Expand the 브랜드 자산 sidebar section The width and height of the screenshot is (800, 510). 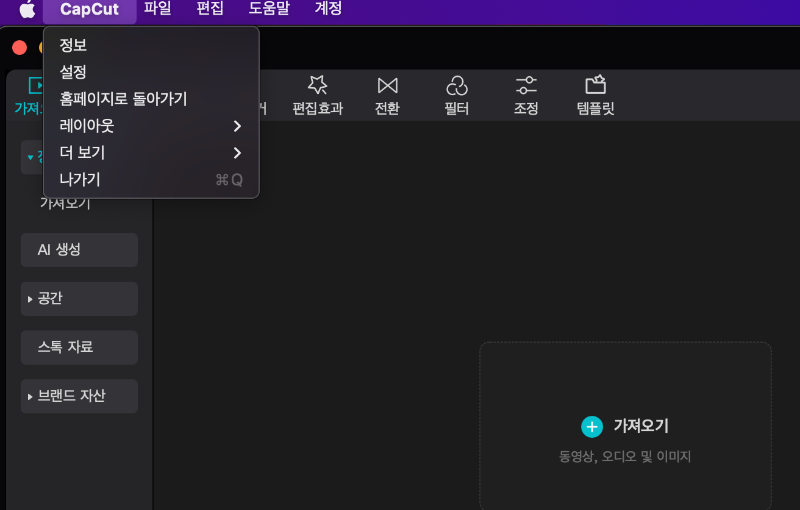click(x=79, y=396)
